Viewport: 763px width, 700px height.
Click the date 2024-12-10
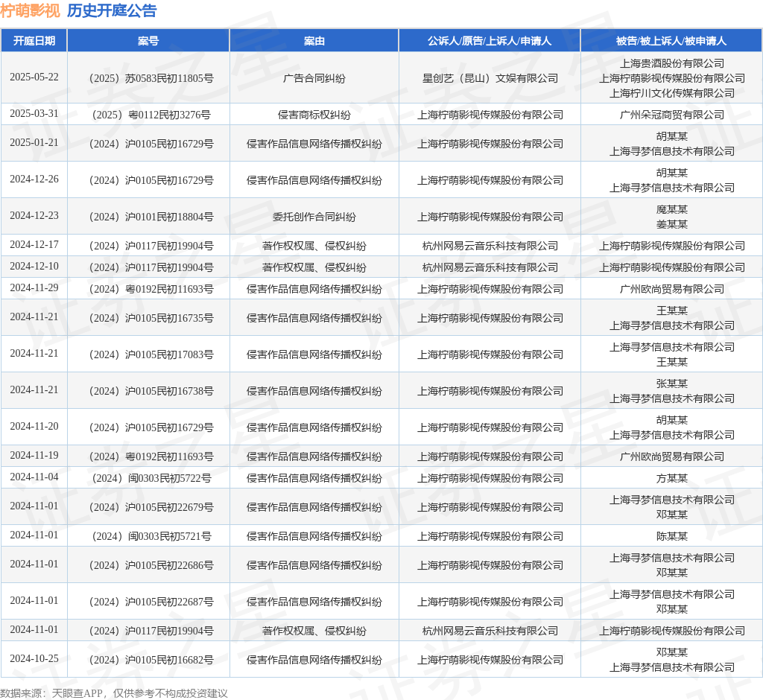click(34, 267)
